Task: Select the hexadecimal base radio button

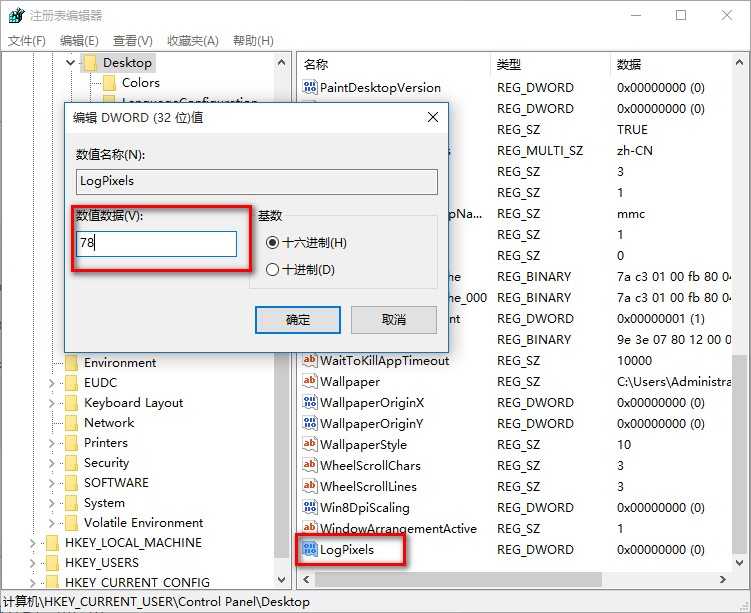Action: (272, 242)
